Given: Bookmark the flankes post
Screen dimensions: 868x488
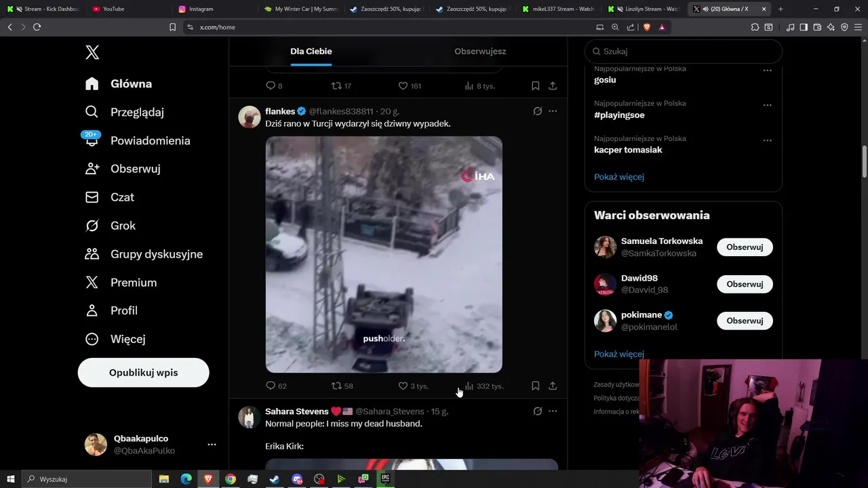Looking at the screenshot, I should [x=535, y=386].
